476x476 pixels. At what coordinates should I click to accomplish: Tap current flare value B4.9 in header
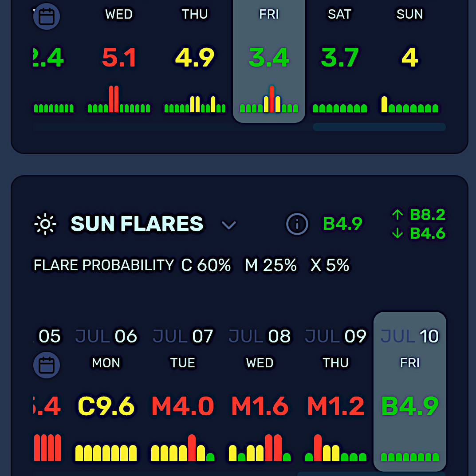[x=342, y=224]
